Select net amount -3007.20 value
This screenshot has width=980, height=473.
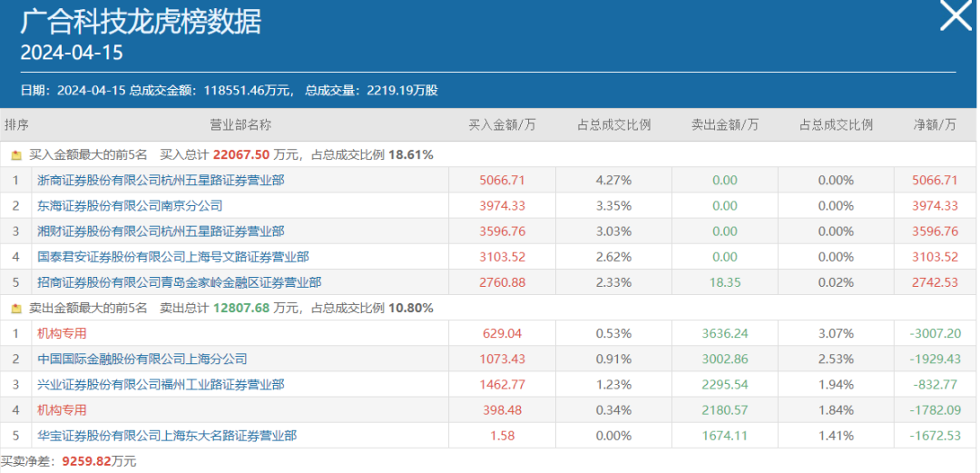point(935,333)
